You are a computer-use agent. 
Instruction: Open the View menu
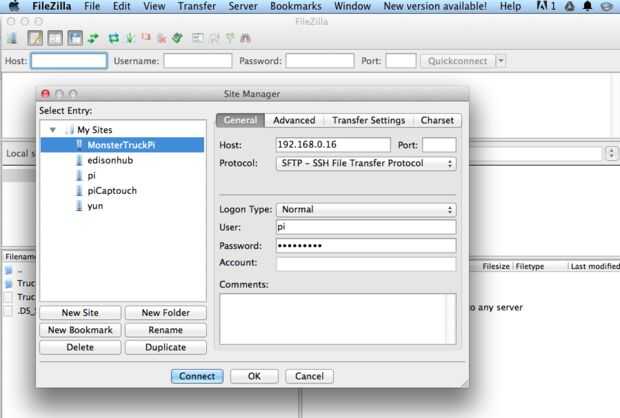(x=154, y=6)
